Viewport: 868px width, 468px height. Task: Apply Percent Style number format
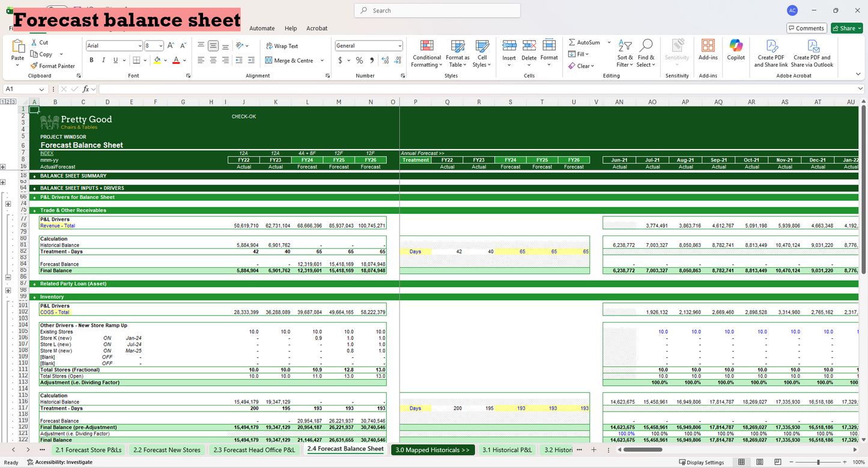(x=359, y=60)
